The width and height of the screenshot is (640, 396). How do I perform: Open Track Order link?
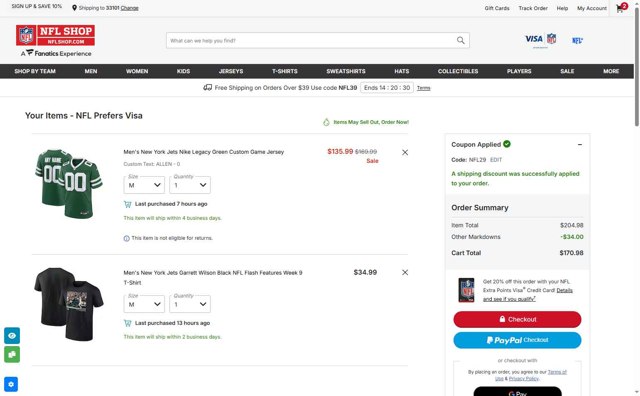pos(533,8)
